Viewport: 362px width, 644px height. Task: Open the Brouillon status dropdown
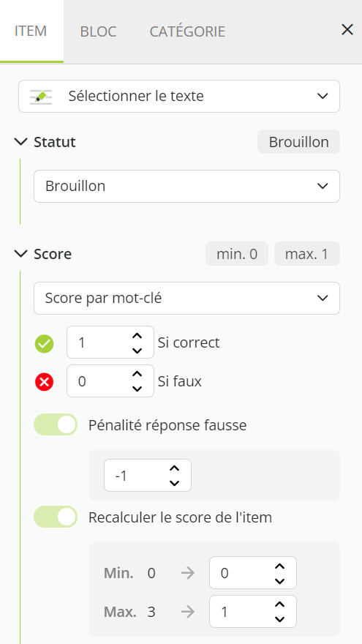click(186, 186)
